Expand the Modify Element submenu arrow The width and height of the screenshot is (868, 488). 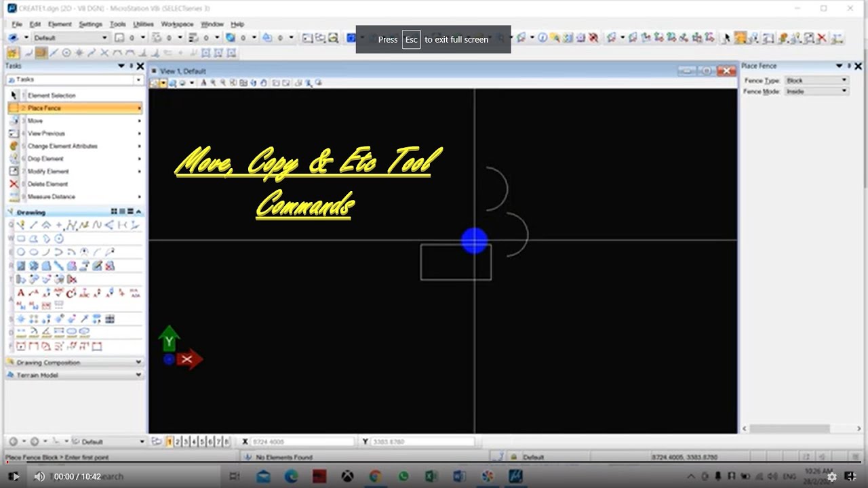pyautogui.click(x=140, y=171)
